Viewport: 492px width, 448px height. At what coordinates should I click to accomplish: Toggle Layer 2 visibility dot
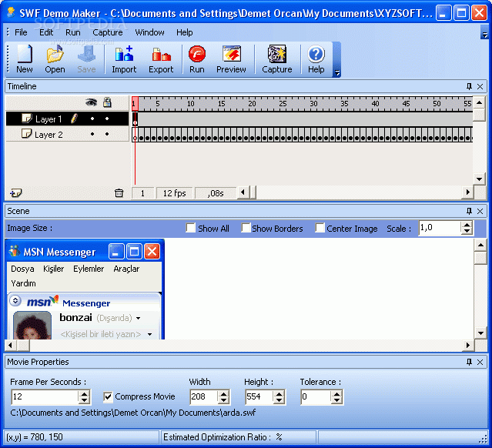pos(92,134)
